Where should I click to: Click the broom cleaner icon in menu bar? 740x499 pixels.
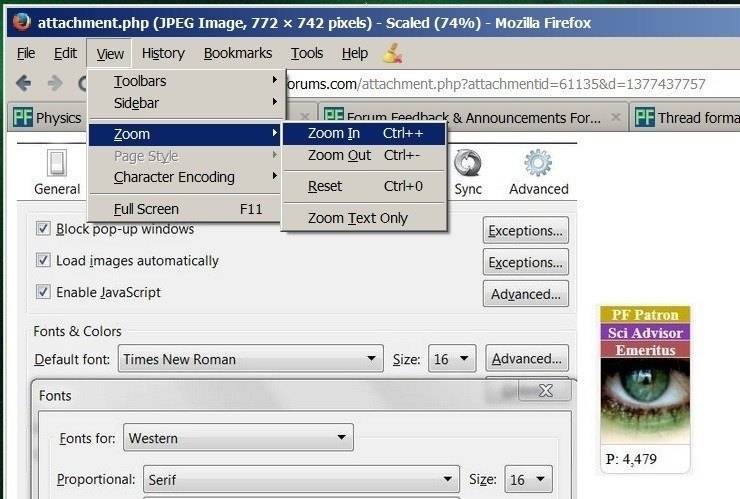[393, 53]
